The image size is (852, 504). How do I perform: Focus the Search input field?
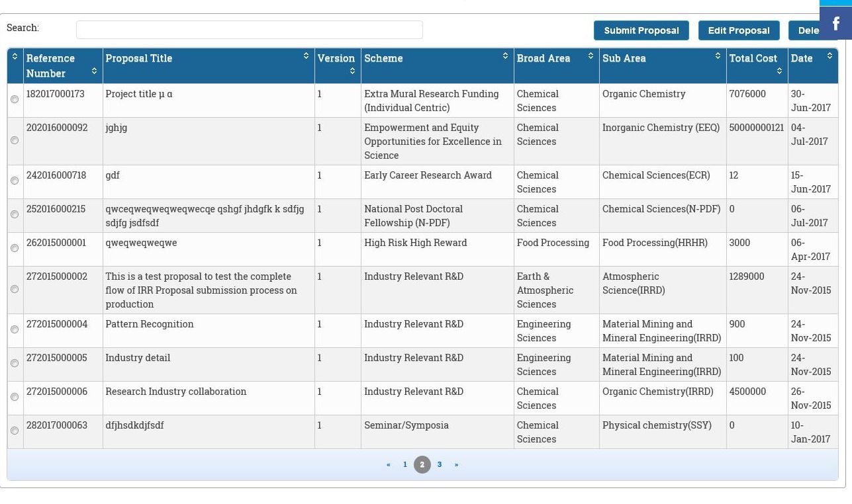pyautogui.click(x=250, y=30)
